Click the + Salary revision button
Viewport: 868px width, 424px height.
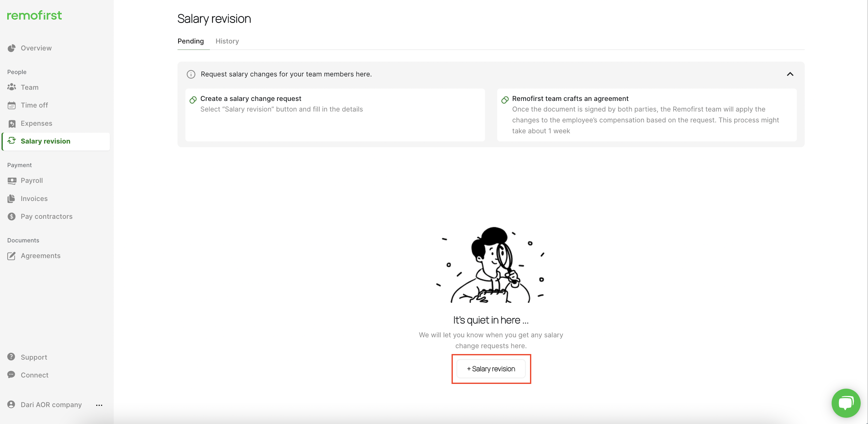click(491, 369)
